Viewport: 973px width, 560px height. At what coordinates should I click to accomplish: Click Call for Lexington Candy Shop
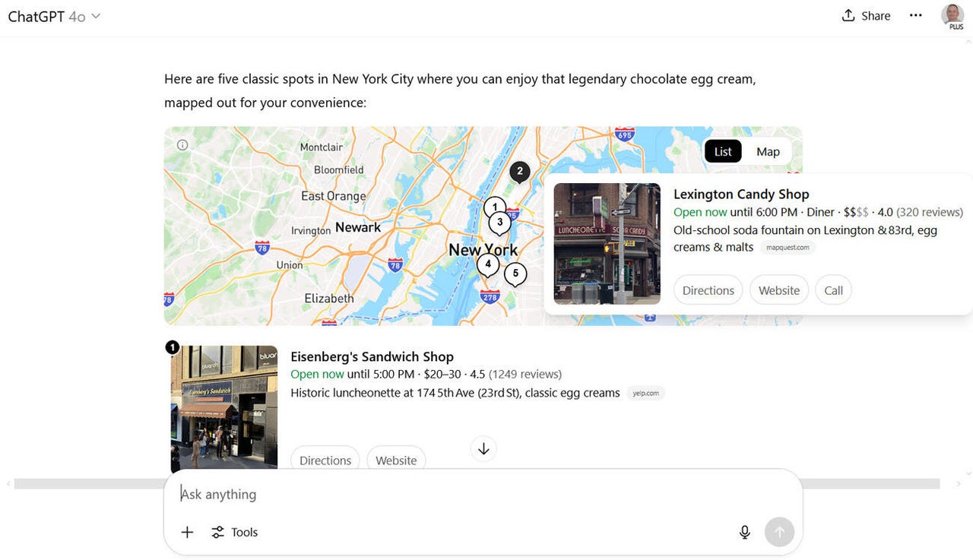pos(834,290)
